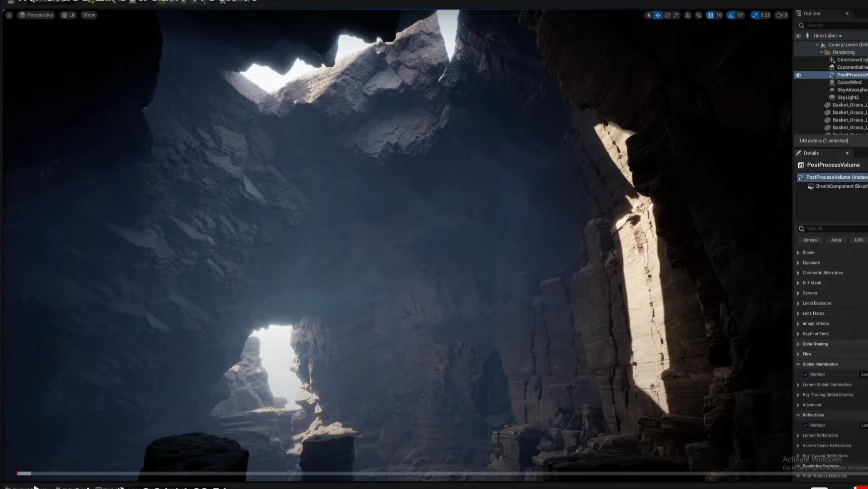Select the DirectionalLight actor in the Outliner
The image size is (868, 489).
click(849, 59)
